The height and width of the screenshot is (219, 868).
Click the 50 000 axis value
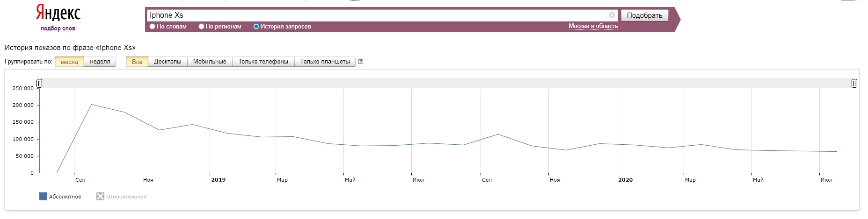point(25,156)
